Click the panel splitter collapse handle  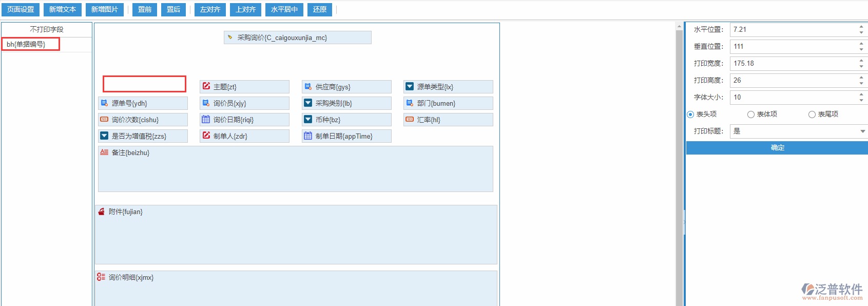point(684,222)
